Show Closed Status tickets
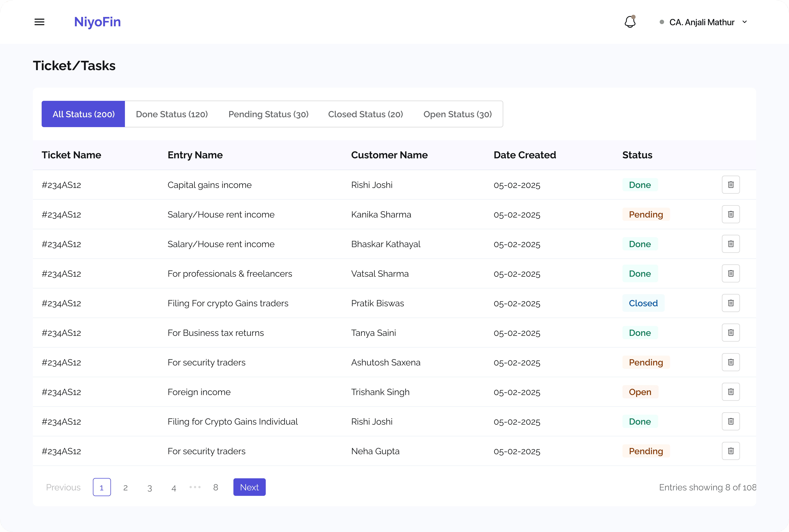789x532 pixels. pos(365,114)
